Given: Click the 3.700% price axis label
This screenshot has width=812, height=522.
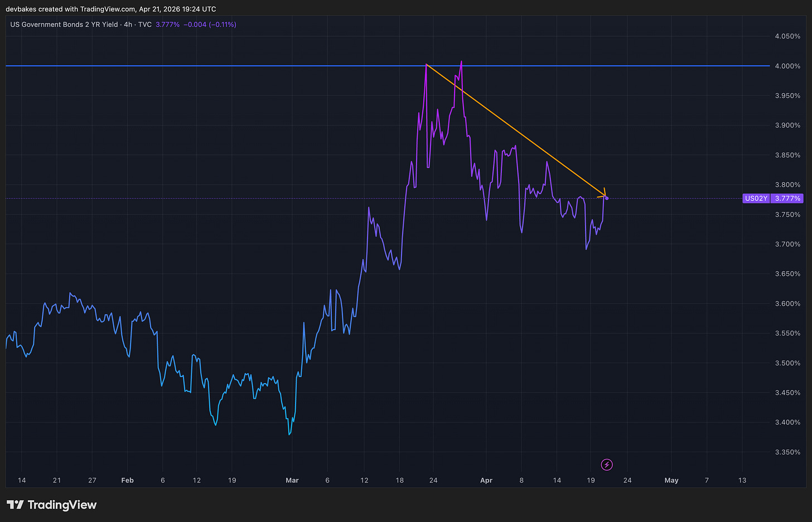Looking at the screenshot, I should [x=787, y=244].
